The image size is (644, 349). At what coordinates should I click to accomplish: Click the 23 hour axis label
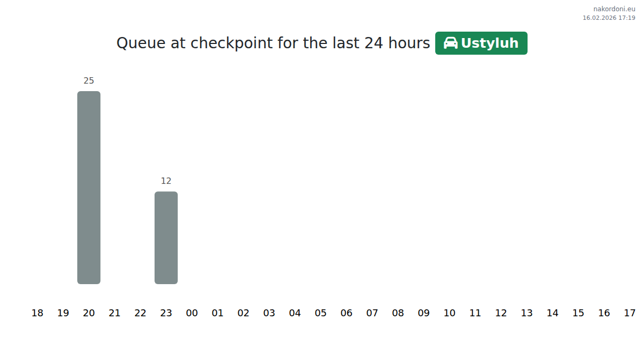[166, 313]
